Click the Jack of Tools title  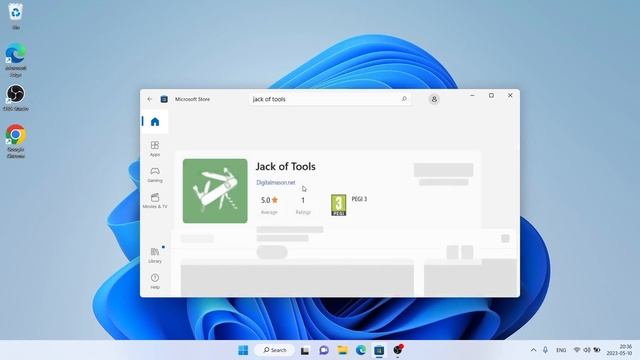pos(285,167)
